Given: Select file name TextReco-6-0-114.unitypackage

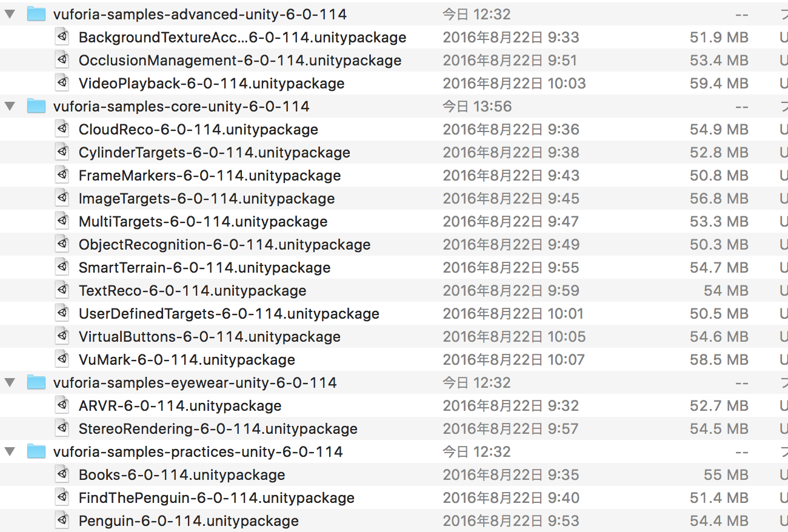Looking at the screenshot, I should 193,291.
